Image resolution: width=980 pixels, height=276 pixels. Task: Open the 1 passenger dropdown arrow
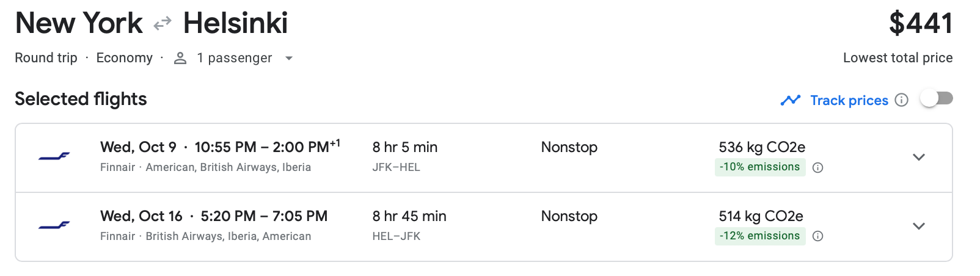289,59
